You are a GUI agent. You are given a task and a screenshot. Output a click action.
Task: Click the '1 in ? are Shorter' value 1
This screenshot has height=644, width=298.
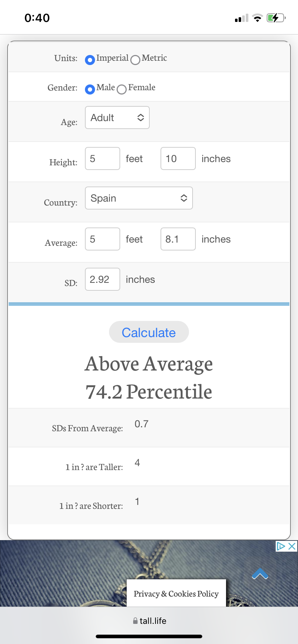click(x=137, y=502)
